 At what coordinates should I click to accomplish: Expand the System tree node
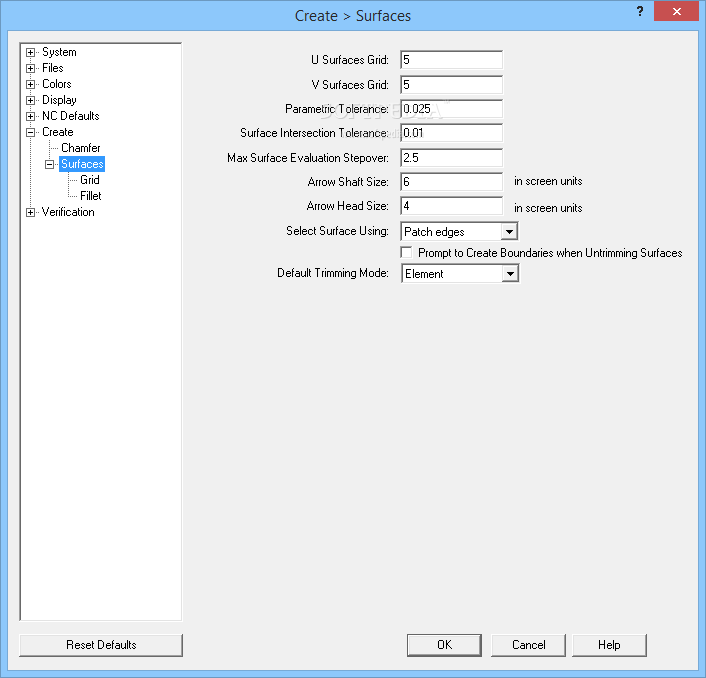30,52
